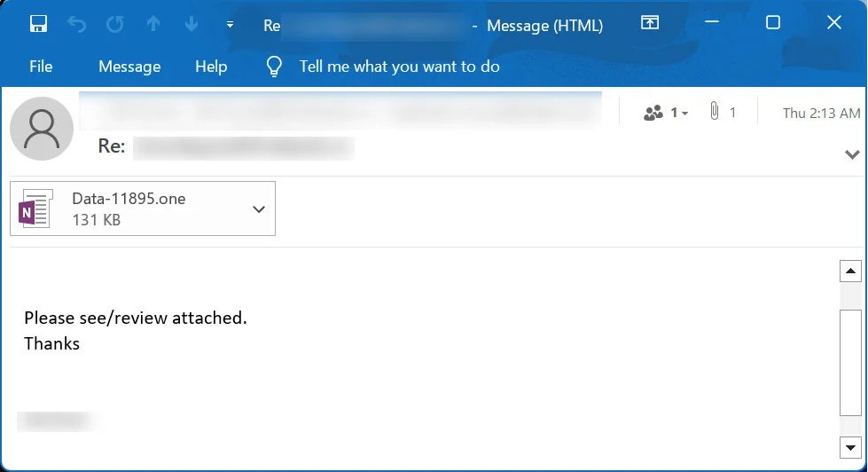Click the sender's profile avatar
The height and width of the screenshot is (472, 868).
tap(41, 130)
